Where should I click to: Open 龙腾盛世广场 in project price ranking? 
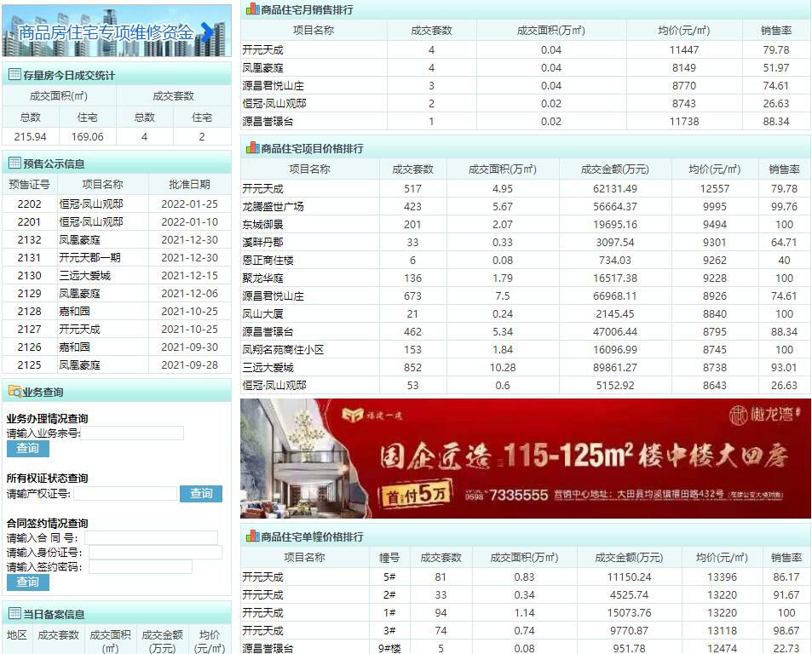pyautogui.click(x=273, y=207)
